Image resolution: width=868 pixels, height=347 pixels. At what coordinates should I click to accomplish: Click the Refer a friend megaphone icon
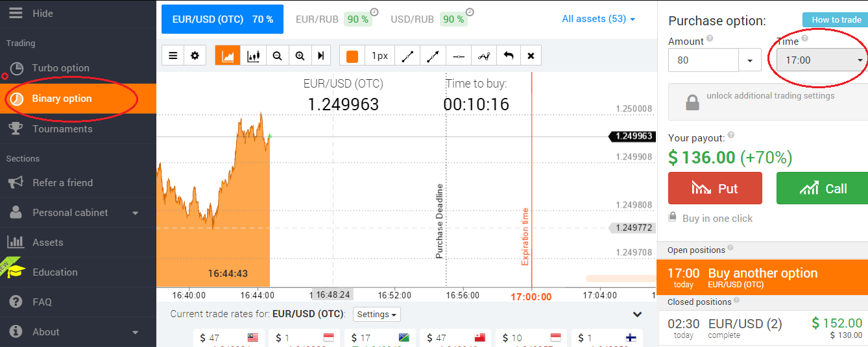16,183
